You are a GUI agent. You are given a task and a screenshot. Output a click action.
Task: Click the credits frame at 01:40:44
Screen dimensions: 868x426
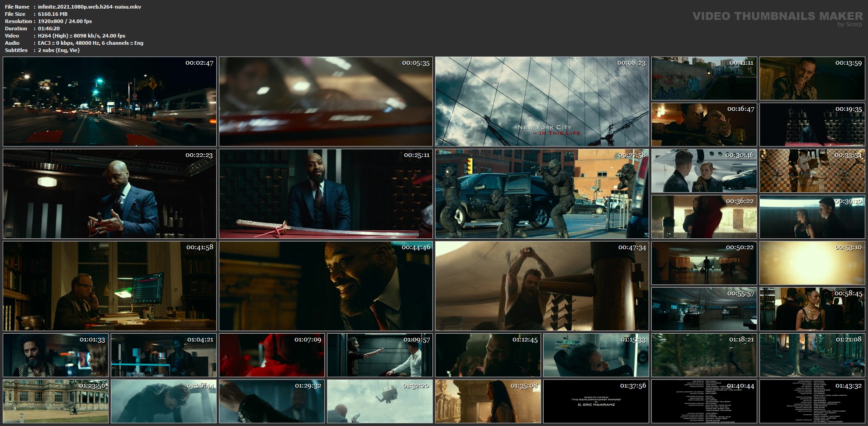pyautogui.click(x=704, y=402)
